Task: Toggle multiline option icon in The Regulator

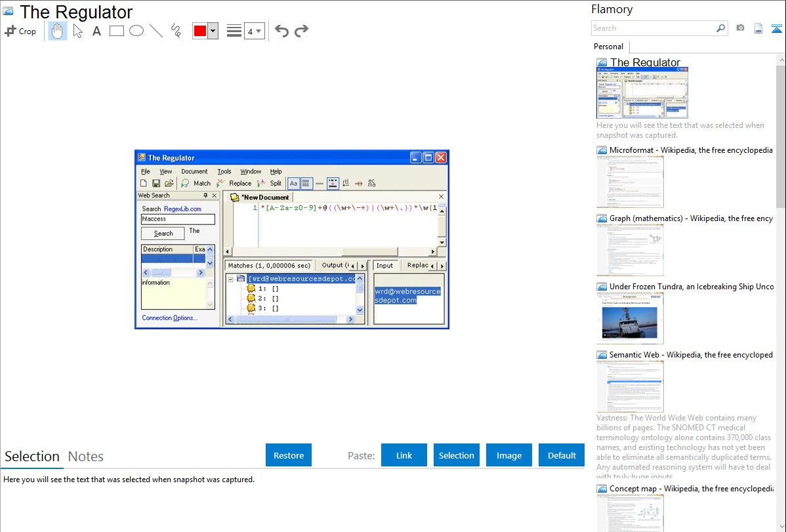Action: coord(306,184)
